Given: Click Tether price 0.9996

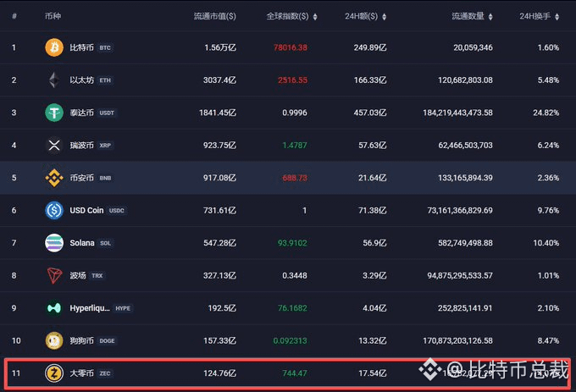Looking at the screenshot, I should (x=295, y=113).
